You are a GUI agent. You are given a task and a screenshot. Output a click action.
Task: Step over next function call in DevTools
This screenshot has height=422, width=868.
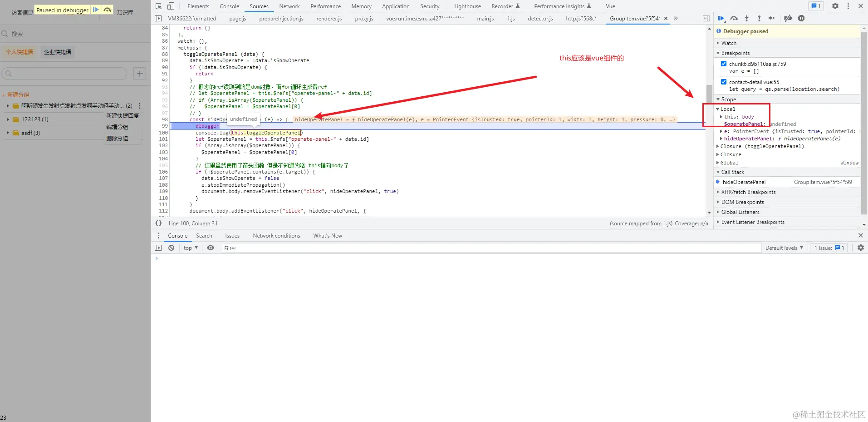[x=734, y=18]
